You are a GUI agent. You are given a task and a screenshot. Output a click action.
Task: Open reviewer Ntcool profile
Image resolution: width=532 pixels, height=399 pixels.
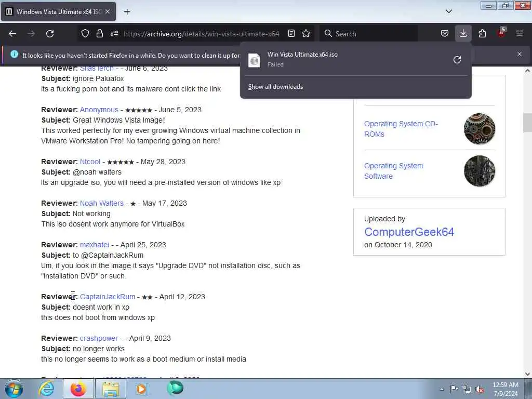(x=90, y=162)
